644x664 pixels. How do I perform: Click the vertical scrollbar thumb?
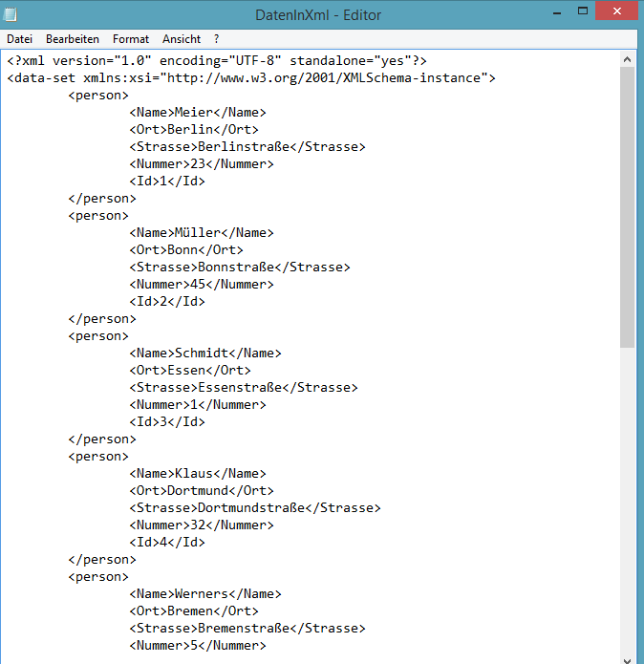coord(628,207)
